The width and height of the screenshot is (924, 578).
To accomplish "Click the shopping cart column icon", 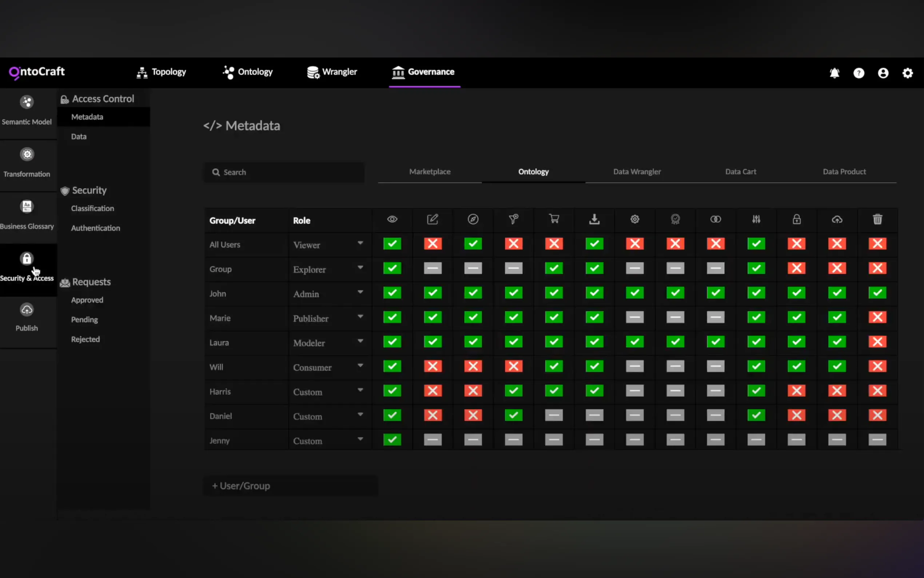I will (x=554, y=219).
